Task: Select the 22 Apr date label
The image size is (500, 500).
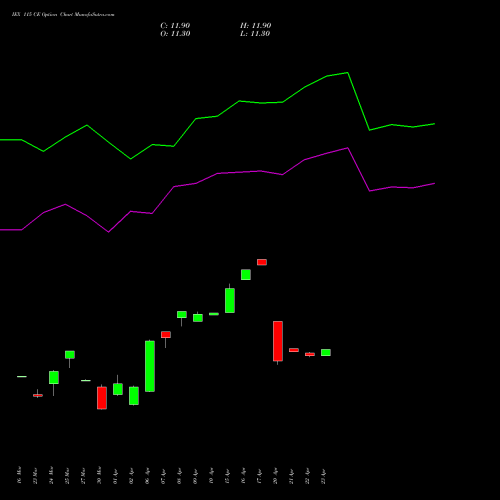Action: coord(307,476)
